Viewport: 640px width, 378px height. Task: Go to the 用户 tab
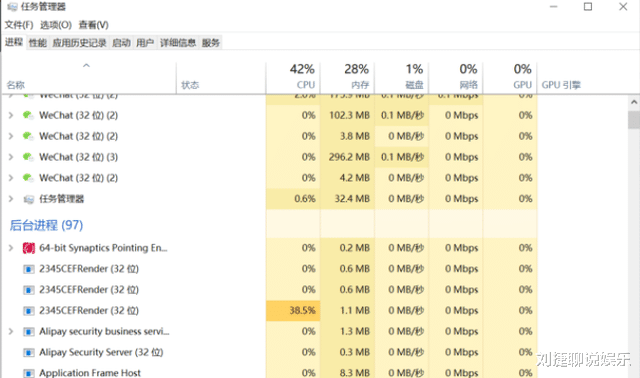[145, 43]
